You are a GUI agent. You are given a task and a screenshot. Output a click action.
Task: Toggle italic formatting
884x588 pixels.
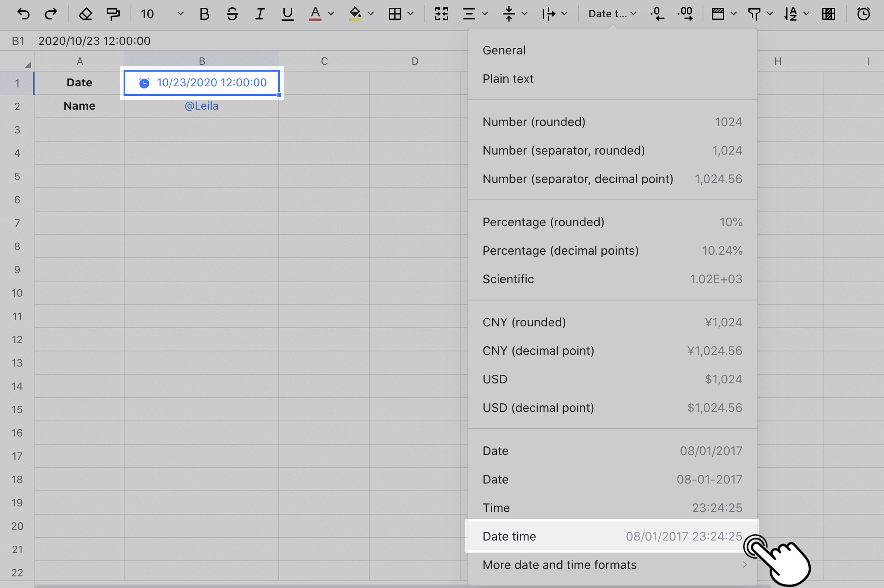[x=260, y=14]
